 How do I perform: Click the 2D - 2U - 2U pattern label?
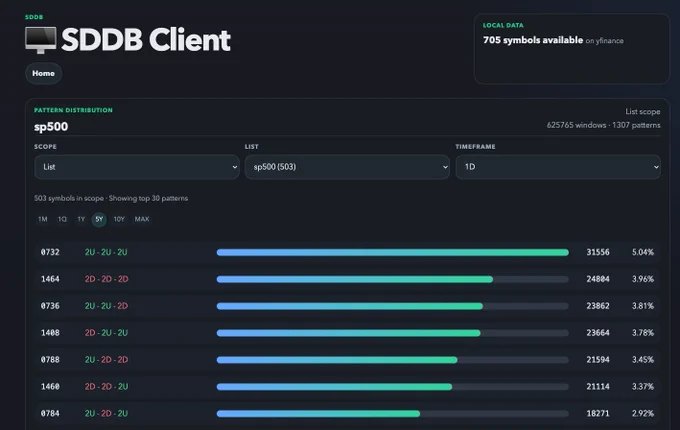click(106, 333)
